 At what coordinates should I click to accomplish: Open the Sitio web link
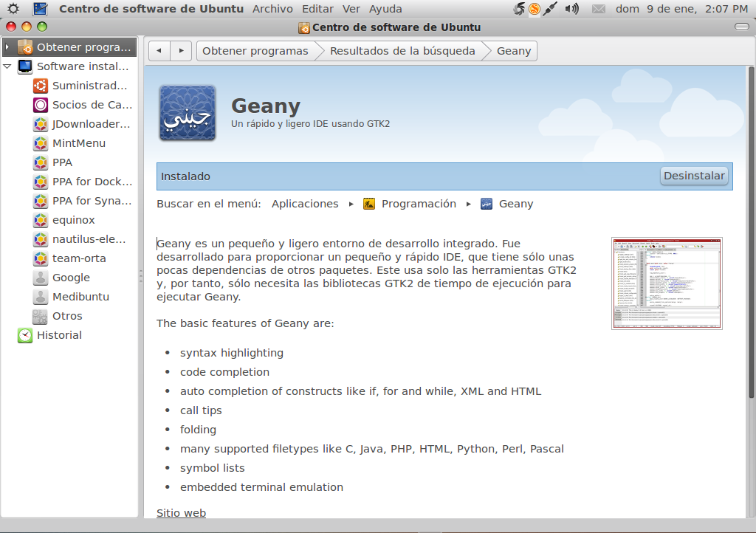181,512
